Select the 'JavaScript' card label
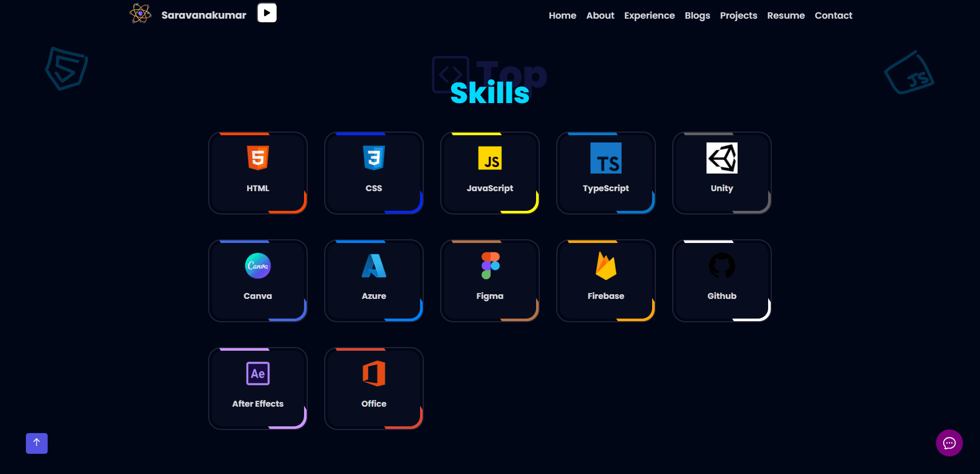 coord(490,188)
